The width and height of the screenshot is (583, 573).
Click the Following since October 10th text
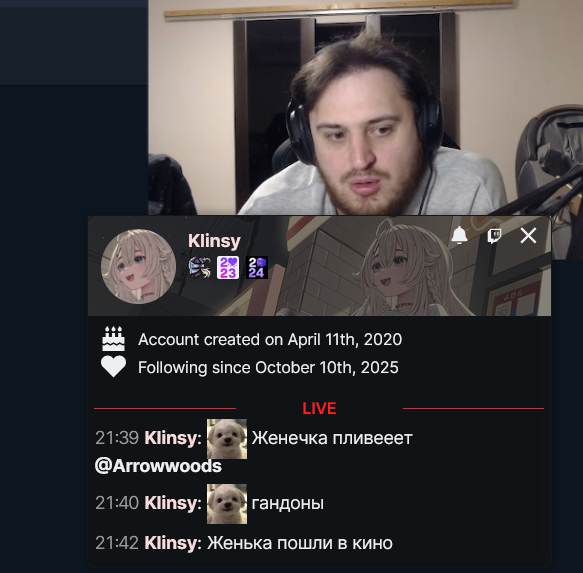[268, 368]
